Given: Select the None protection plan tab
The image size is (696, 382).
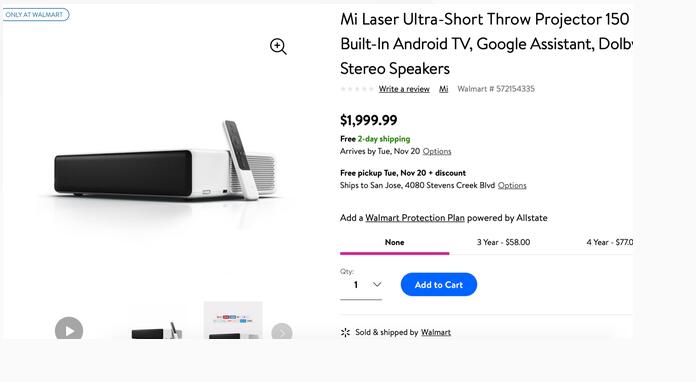Looking at the screenshot, I should click(395, 242).
